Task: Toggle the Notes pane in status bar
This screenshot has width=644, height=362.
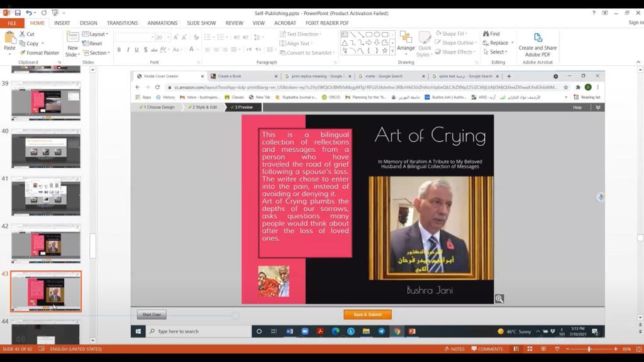Action: pos(454,349)
